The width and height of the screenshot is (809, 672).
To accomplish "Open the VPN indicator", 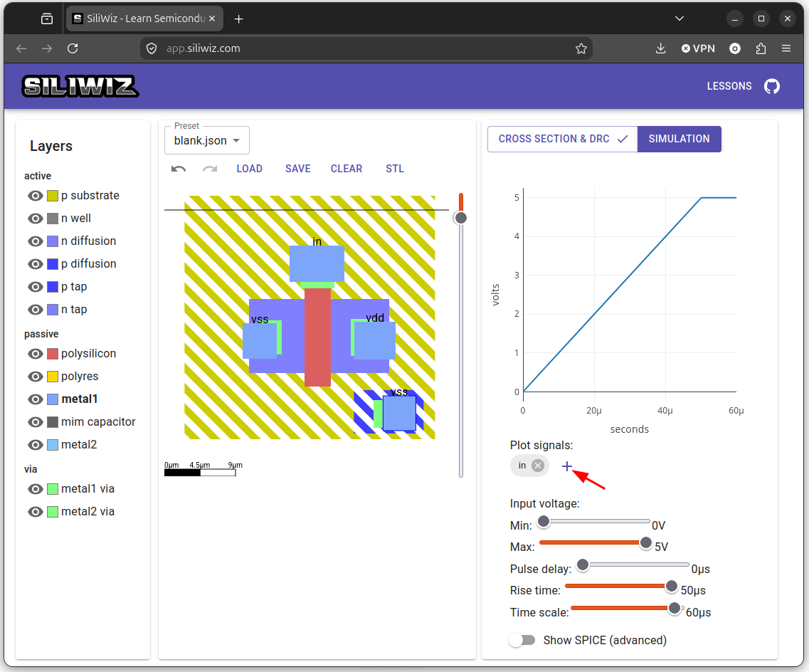I will click(x=698, y=48).
